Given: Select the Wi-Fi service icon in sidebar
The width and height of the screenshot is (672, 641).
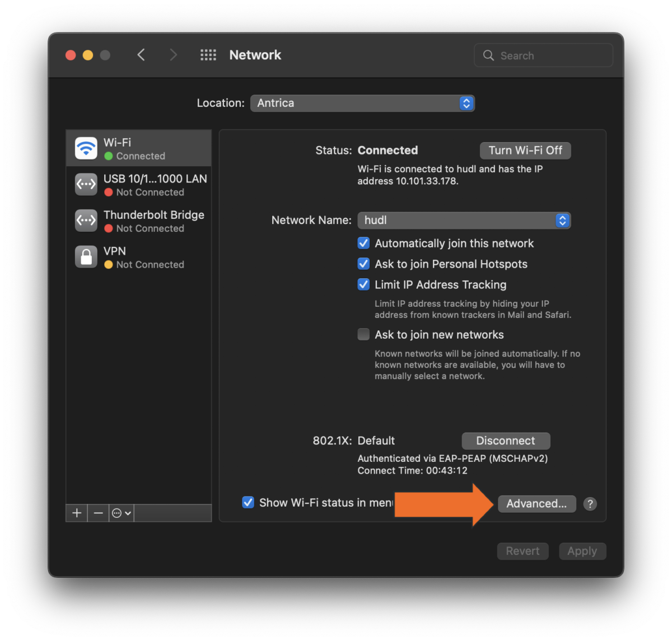Looking at the screenshot, I should point(86,148).
